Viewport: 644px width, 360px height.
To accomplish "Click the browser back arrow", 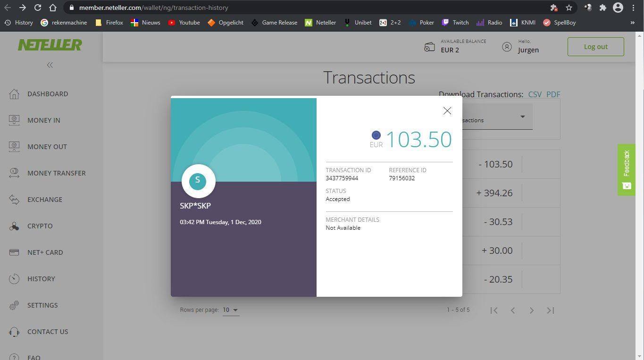I will (8, 8).
